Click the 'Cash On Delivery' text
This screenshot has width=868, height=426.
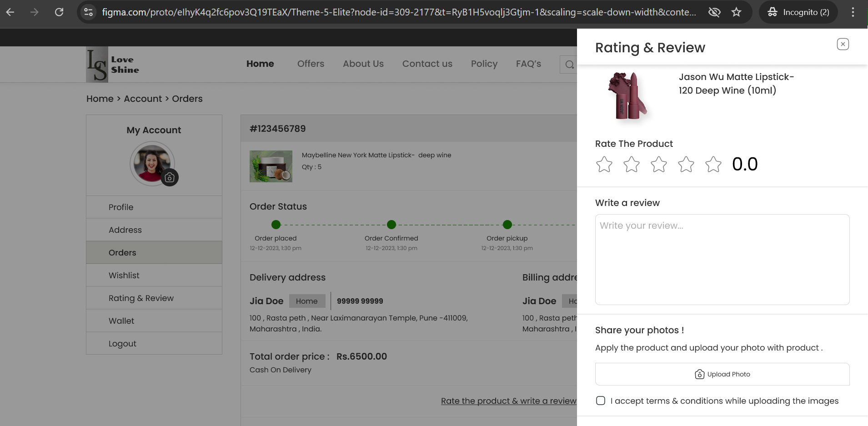281,370
